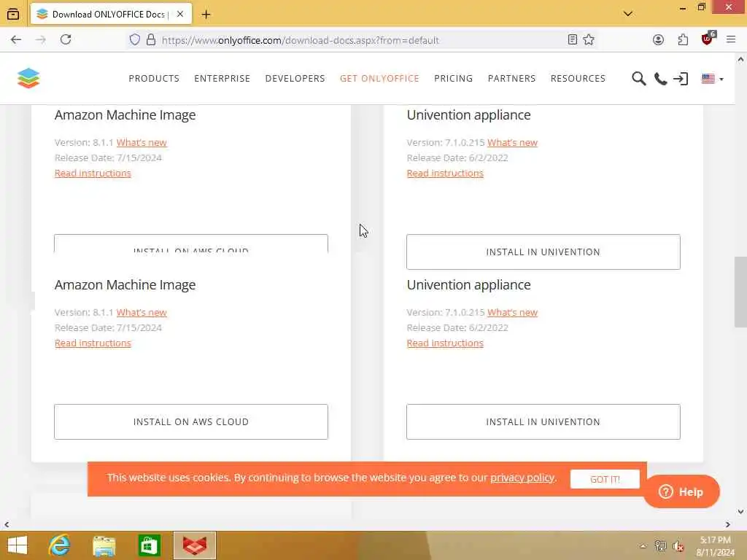Click the horizontal scroll left arrow
The height and width of the screenshot is (560, 747).
6,524
